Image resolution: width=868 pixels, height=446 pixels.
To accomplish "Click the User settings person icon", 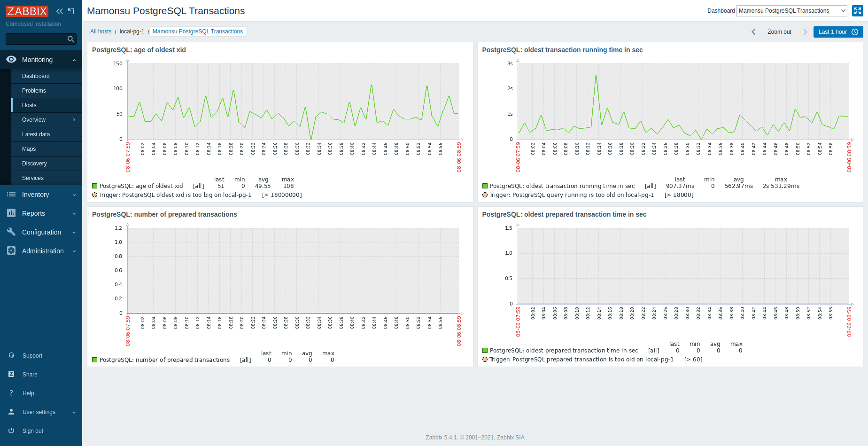I will pyautogui.click(x=11, y=412).
